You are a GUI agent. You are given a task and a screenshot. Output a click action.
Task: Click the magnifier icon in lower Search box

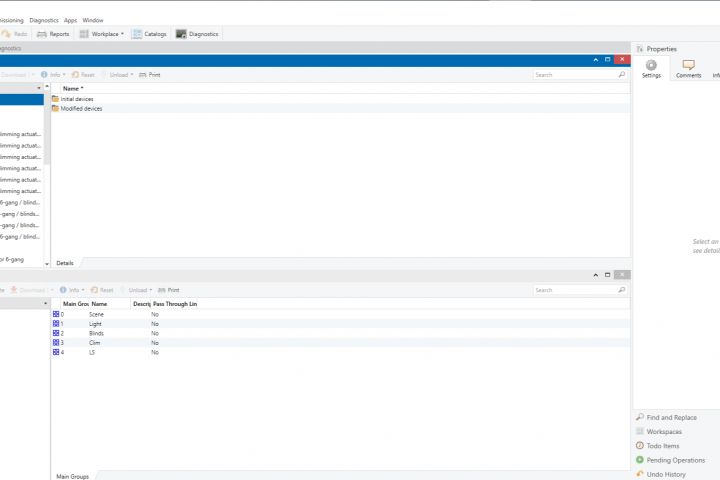[622, 290]
